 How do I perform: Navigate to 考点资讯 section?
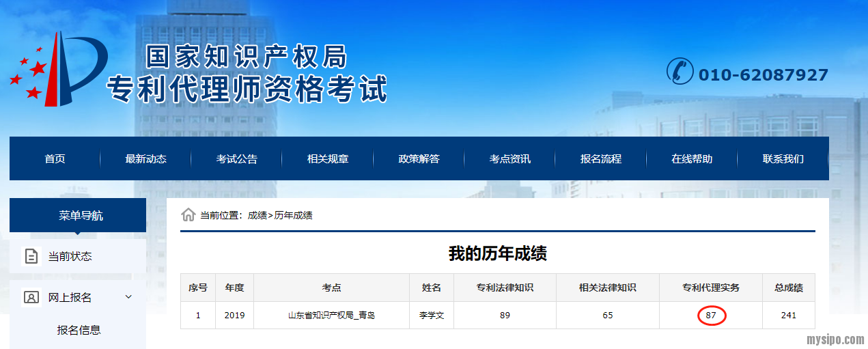[509, 159]
